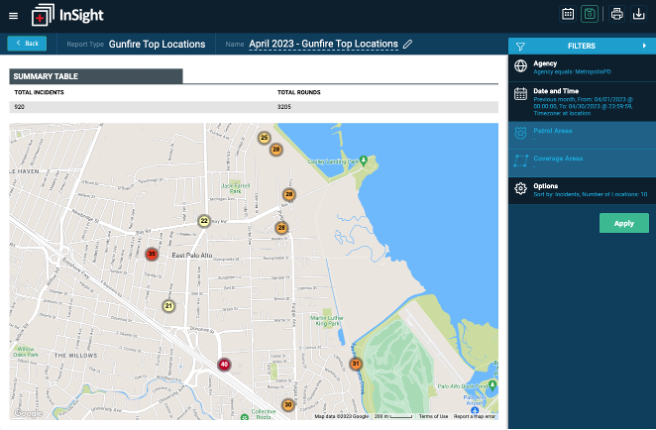Image resolution: width=656 pixels, height=430 pixels.
Task: Click the Report a map error link
Action: [474, 416]
